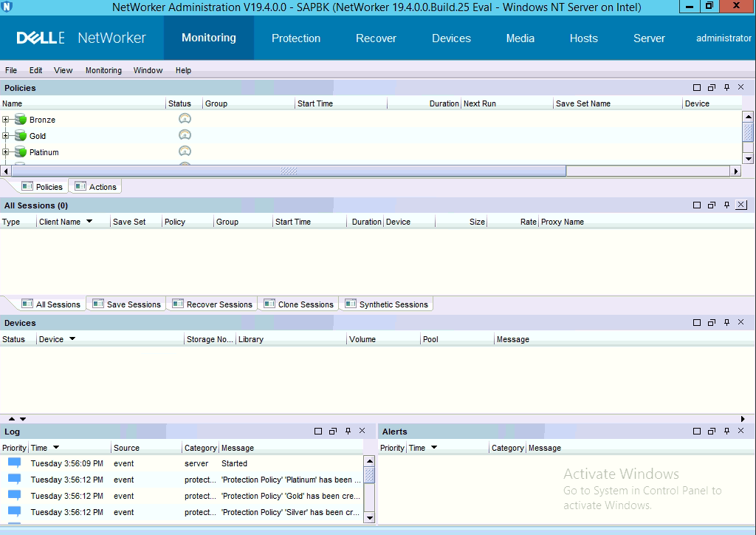Image resolution: width=756 pixels, height=535 pixels.
Task: Expand the Platinum policy tree node
Action: click(x=6, y=152)
